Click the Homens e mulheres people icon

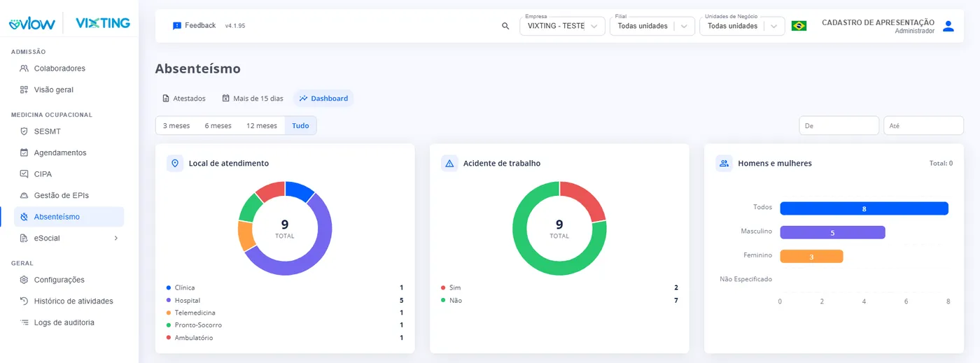pyautogui.click(x=724, y=163)
